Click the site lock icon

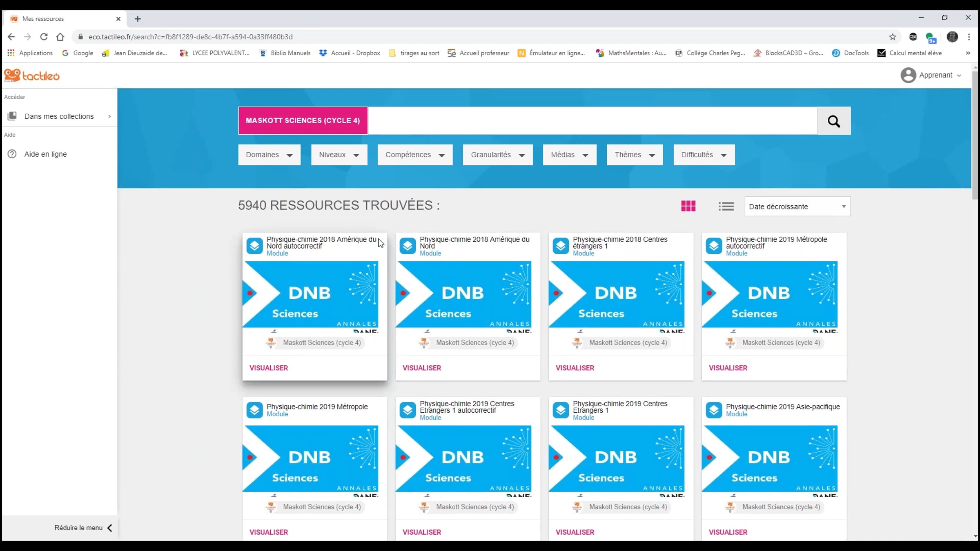[80, 37]
